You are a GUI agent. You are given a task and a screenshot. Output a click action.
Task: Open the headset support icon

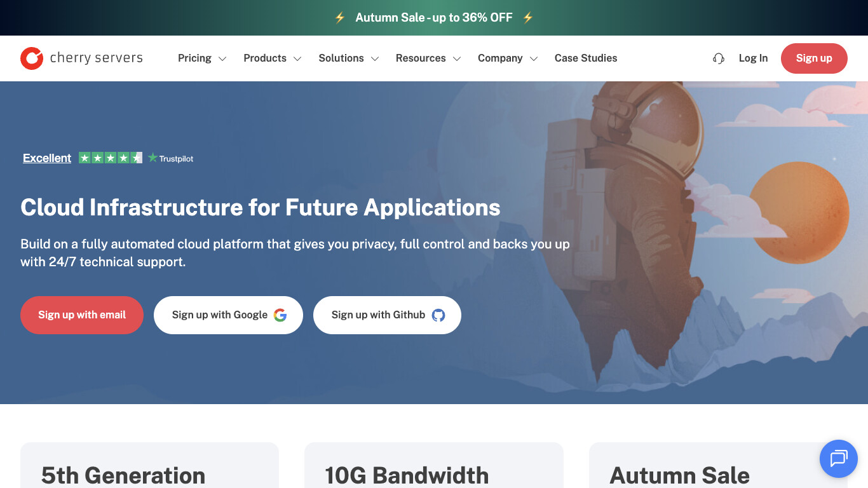pyautogui.click(x=719, y=58)
